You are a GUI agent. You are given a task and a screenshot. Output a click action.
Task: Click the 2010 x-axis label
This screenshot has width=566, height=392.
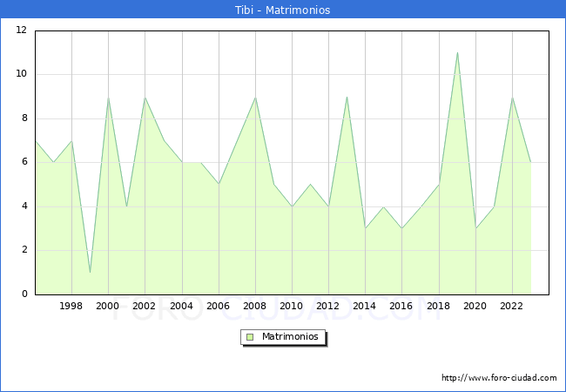coord(292,307)
